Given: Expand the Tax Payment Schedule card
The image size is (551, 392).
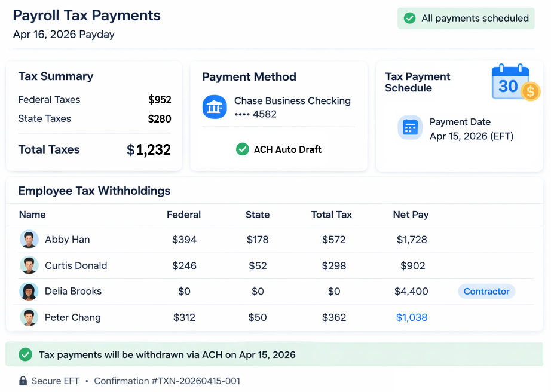Looking at the screenshot, I should point(459,114).
